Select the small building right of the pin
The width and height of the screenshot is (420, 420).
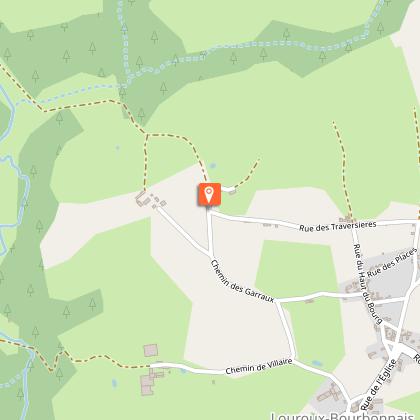coord(232,192)
